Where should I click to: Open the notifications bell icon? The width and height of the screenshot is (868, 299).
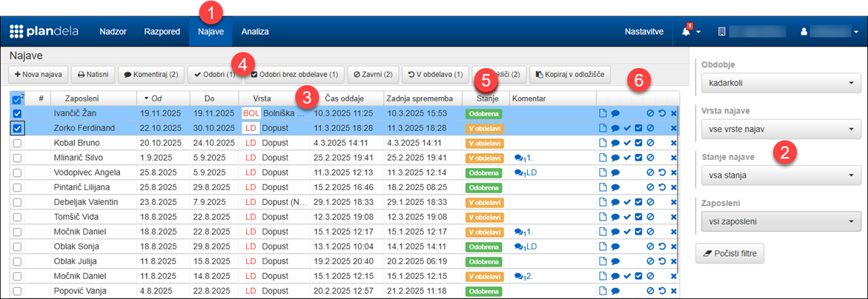tap(686, 32)
